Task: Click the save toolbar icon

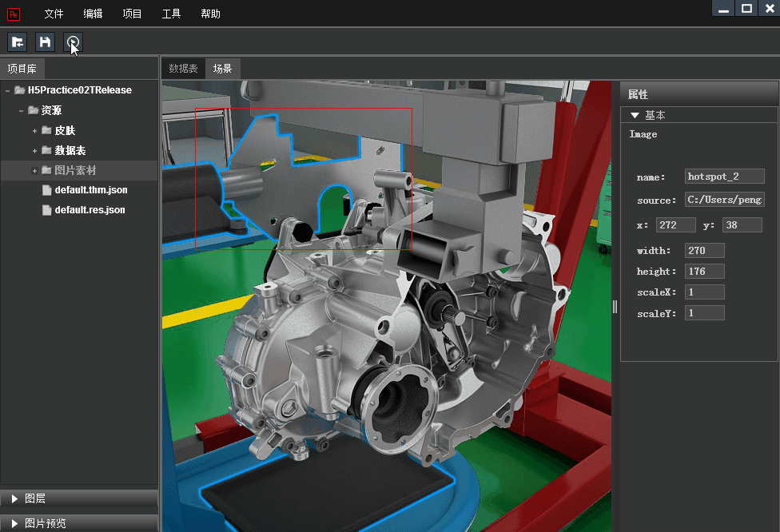Action: [46, 42]
